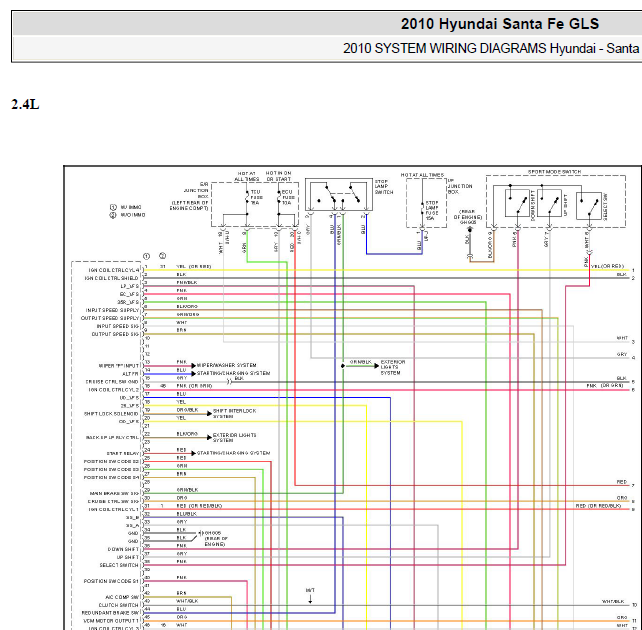Click the 'IGN COIL CTRL SHIELD' pin label

[x=111, y=278]
